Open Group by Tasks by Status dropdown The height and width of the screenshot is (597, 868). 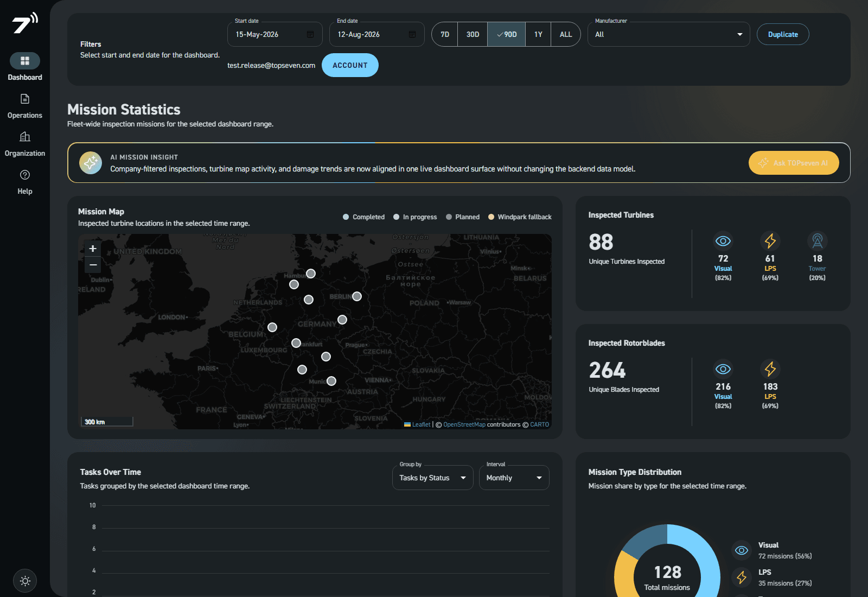click(x=433, y=478)
